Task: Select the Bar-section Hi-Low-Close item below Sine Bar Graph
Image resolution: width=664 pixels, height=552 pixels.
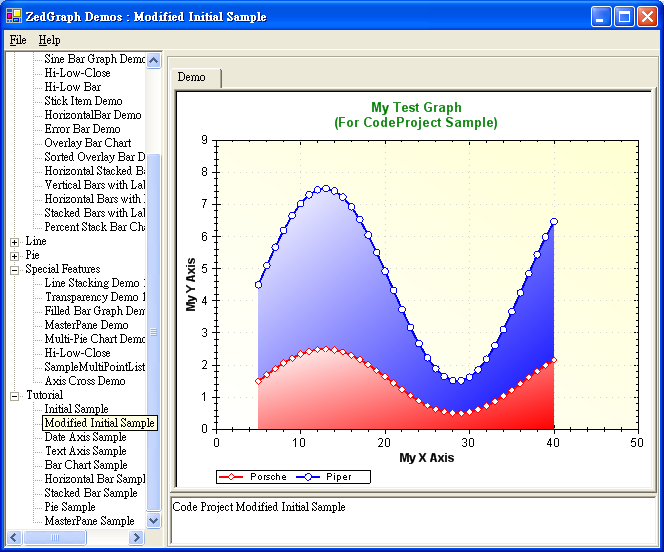Action: (77, 73)
